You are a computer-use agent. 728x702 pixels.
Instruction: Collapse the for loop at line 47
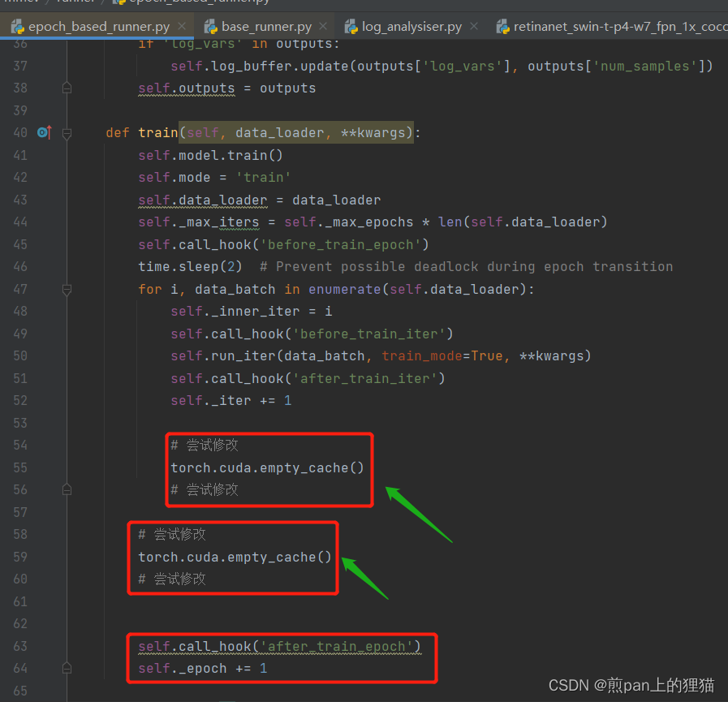[x=67, y=291]
